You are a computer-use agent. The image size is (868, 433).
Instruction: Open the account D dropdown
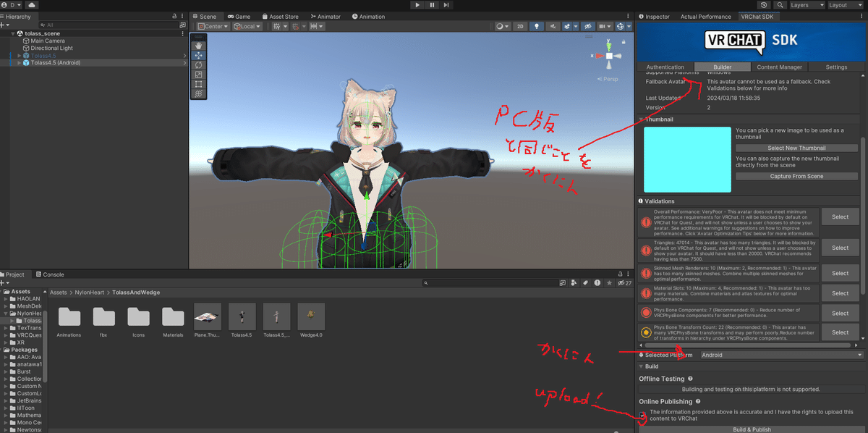[x=12, y=5]
